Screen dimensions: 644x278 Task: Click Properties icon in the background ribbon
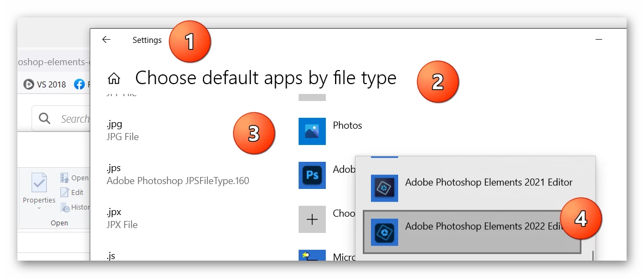click(x=39, y=183)
